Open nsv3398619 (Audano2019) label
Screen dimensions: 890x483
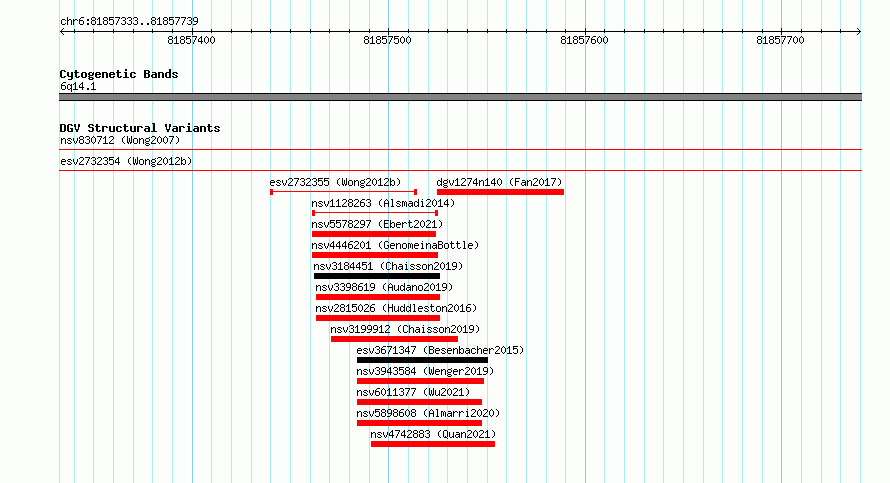point(384,287)
